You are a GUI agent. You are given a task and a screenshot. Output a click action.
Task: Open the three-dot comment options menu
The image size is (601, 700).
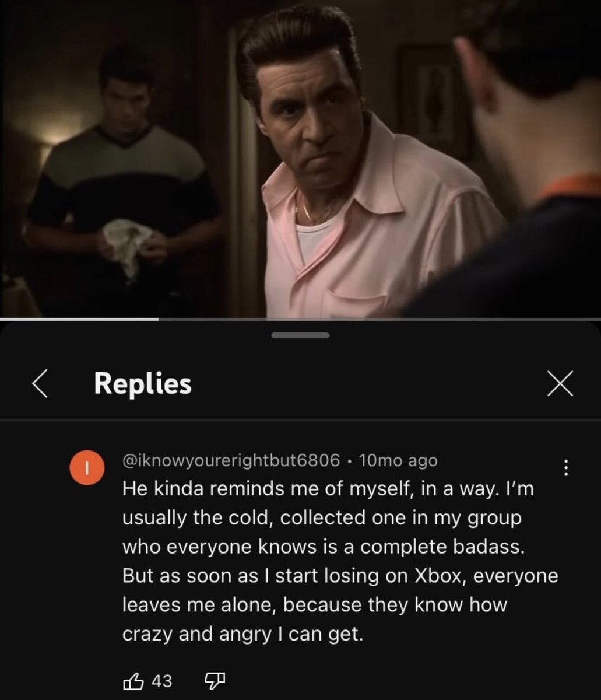(x=565, y=467)
